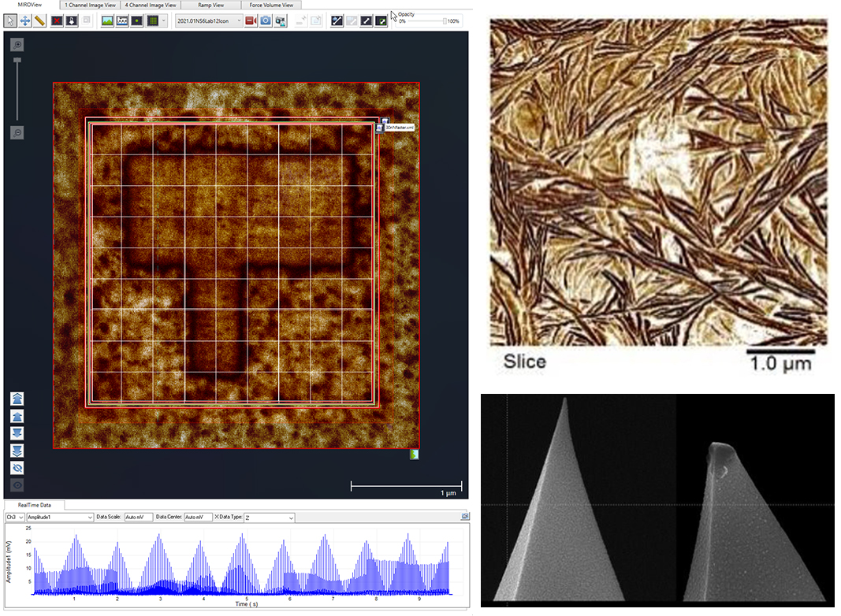841x616 pixels.
Task: Select the ruler measurement tool
Action: (41, 20)
